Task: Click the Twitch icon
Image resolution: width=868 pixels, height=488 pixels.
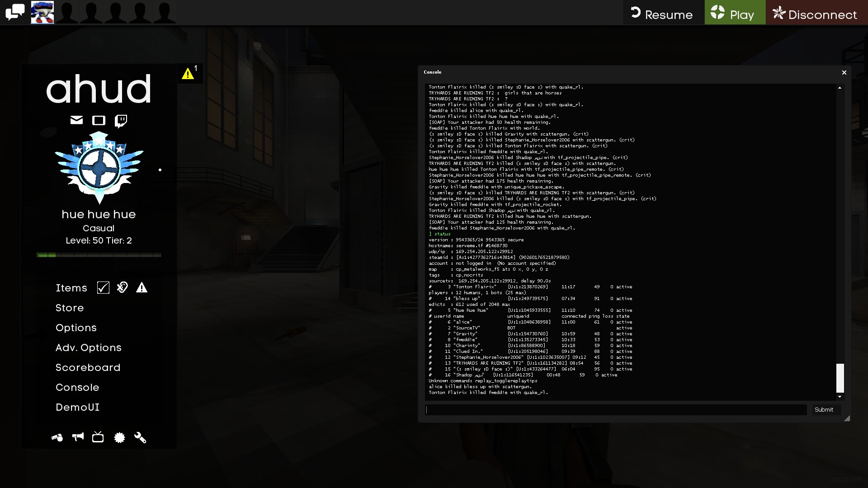Action: [x=121, y=121]
